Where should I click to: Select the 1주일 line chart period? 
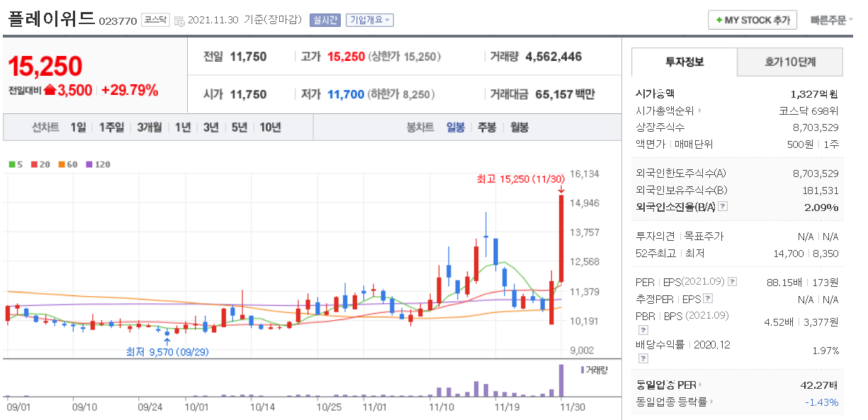(x=111, y=127)
